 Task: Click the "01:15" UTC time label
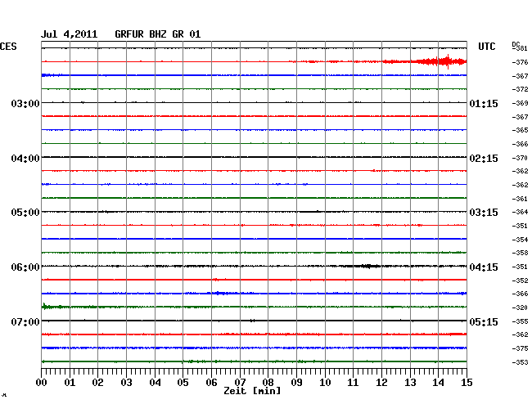(484, 103)
